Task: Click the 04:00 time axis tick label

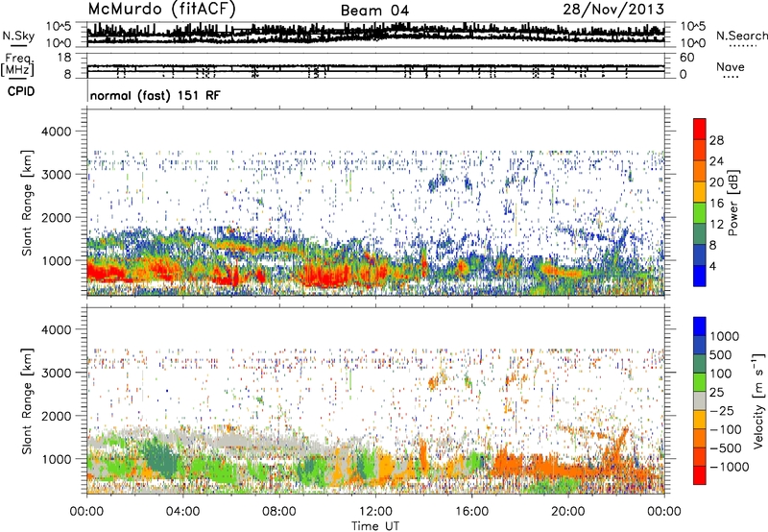Action: coord(182,512)
